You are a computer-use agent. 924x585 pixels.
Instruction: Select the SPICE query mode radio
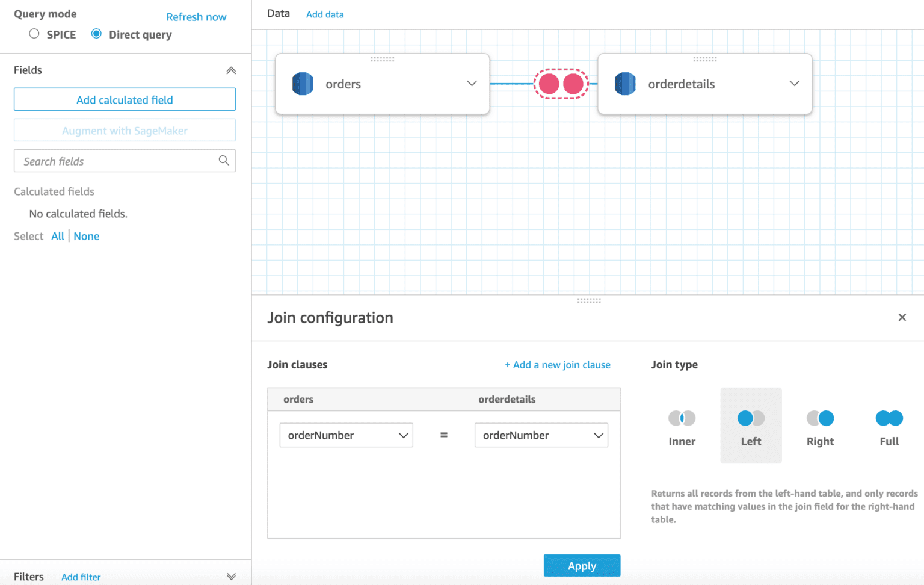[x=34, y=34]
